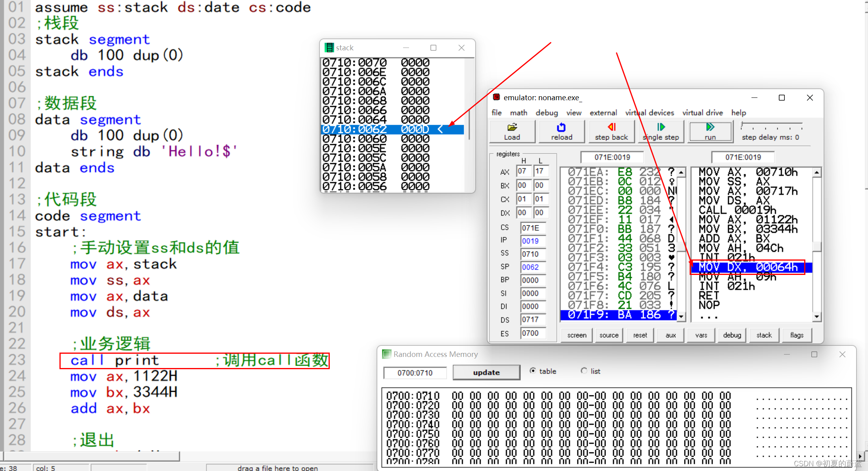Viewport: 868px width, 471px height.
Task: Click the update button in memory window
Action: click(x=486, y=372)
